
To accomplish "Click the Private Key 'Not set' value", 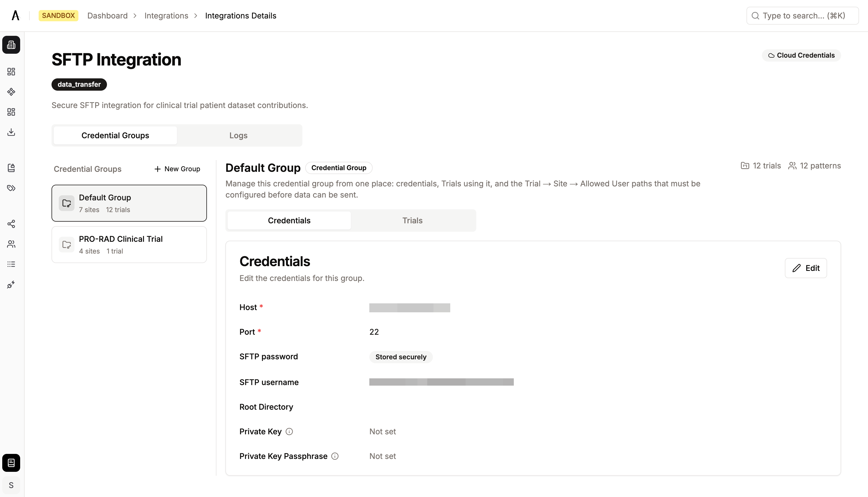I will click(x=382, y=432).
